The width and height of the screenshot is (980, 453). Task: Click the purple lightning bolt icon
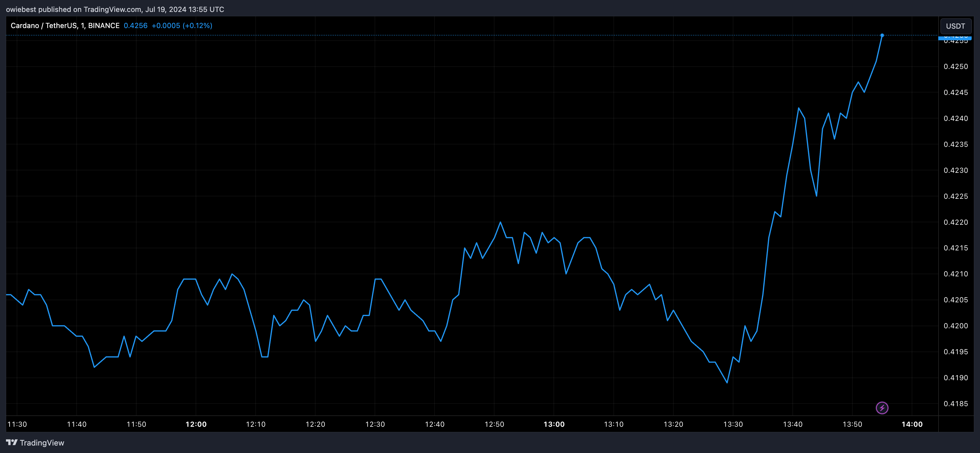pyautogui.click(x=882, y=408)
